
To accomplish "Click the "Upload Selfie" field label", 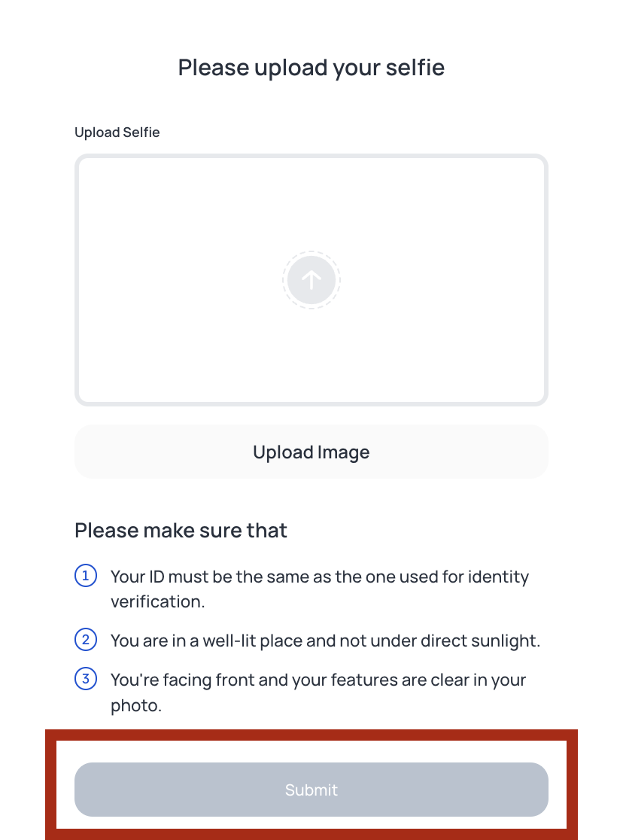I will pyautogui.click(x=117, y=132).
